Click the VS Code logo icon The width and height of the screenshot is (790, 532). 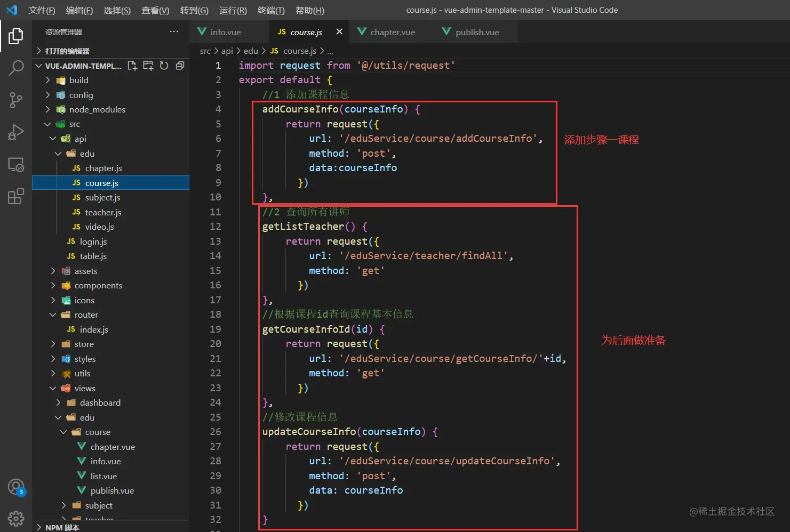tap(12, 10)
